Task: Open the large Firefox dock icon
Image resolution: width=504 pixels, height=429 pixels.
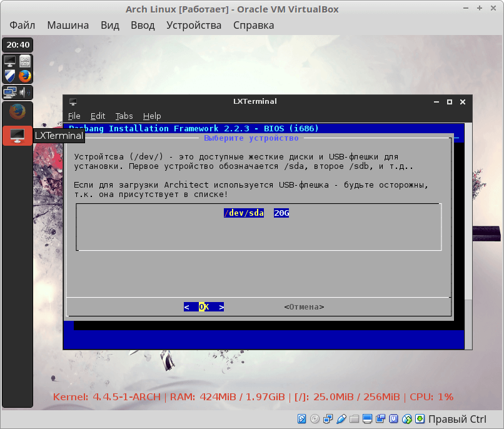Action: pyautogui.click(x=18, y=113)
